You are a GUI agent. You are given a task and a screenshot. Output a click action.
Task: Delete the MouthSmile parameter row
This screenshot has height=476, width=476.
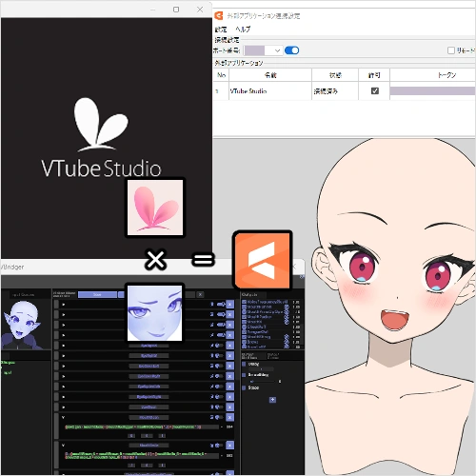(229, 446)
